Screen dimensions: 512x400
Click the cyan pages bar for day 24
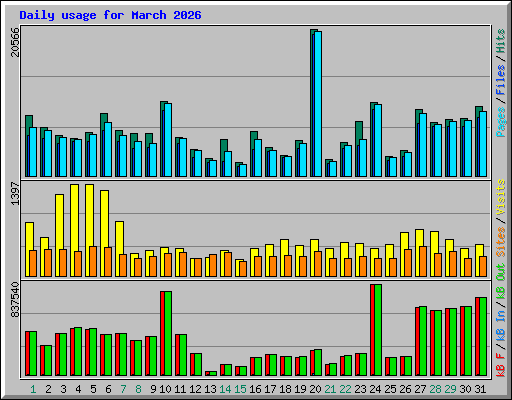[378, 140]
